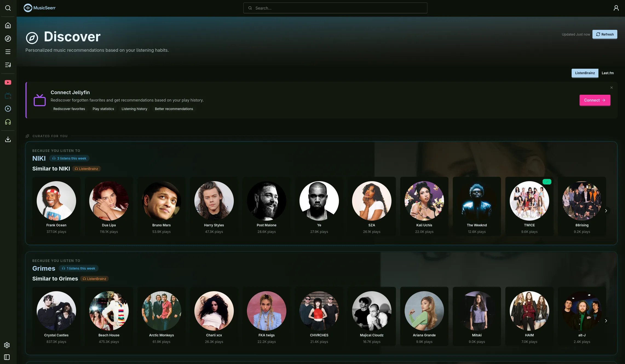This screenshot has width=625, height=364.
Task: Open the Home sidebar icon
Action: 8,25
